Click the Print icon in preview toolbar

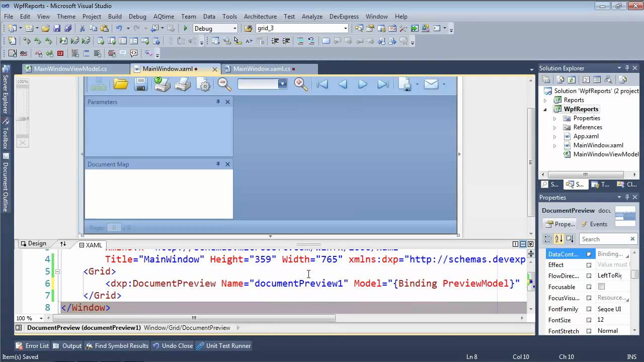(x=182, y=84)
